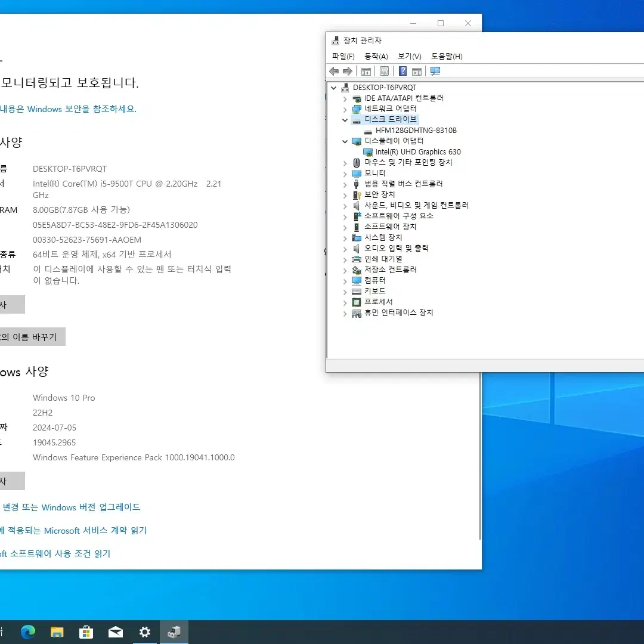
Task: Expand the 저장소 컨트롤러 node
Action: coord(345,270)
